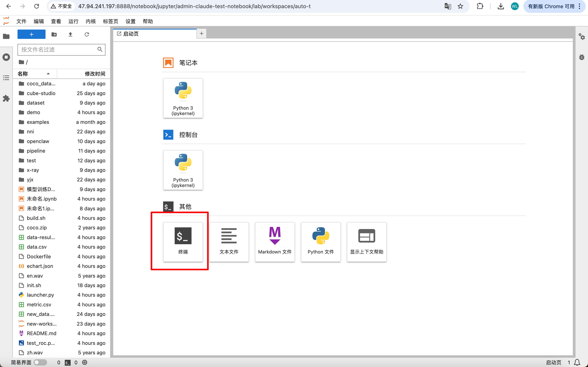588x367 pixels.
Task: Open the debugger bug icon
Action: [582, 57]
